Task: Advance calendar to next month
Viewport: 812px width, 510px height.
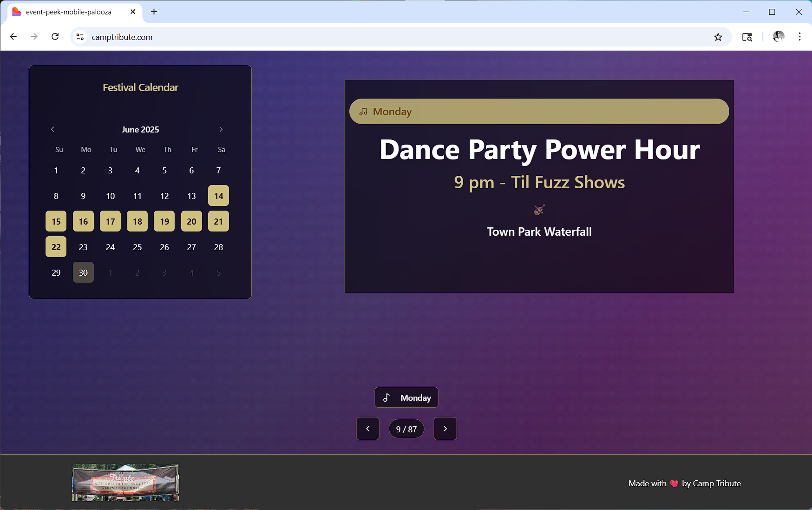Action: click(221, 129)
